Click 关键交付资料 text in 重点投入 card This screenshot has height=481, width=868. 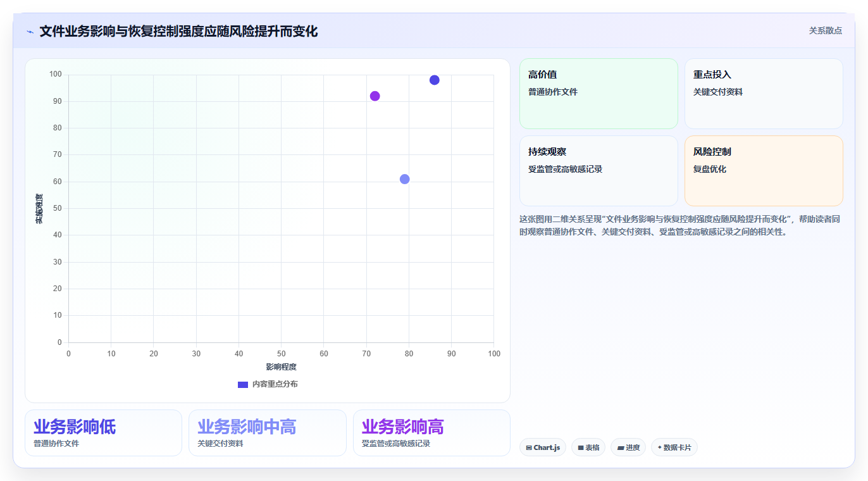[718, 92]
